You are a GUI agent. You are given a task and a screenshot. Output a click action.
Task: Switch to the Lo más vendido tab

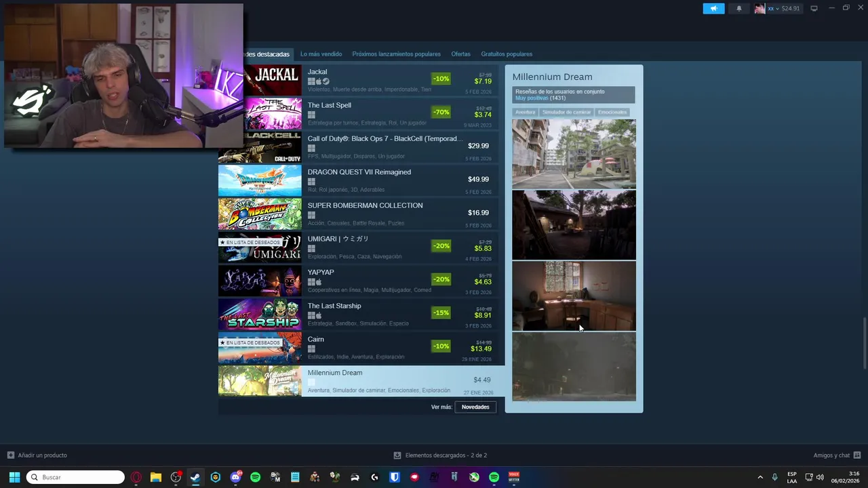[x=321, y=54]
